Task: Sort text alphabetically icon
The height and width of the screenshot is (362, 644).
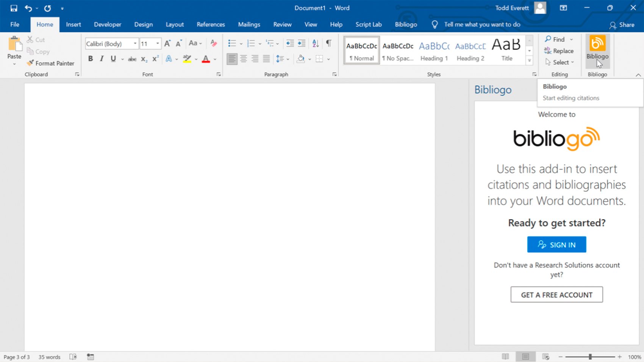Action: (x=316, y=44)
